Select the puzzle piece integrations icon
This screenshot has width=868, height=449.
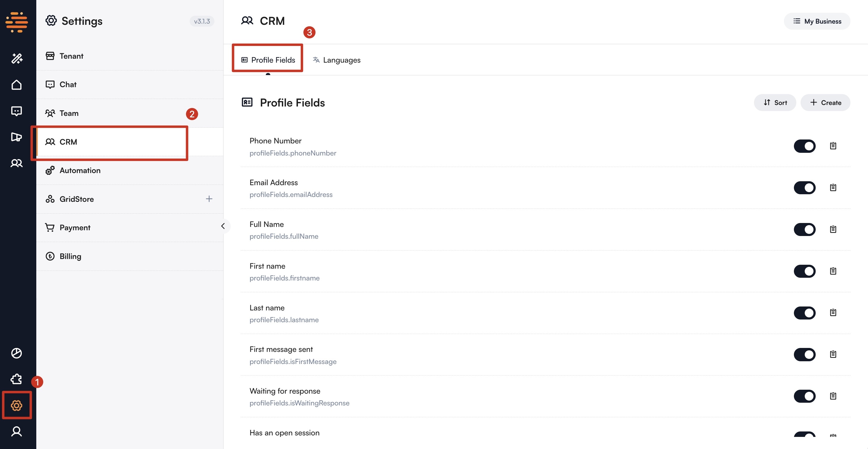pyautogui.click(x=15, y=379)
